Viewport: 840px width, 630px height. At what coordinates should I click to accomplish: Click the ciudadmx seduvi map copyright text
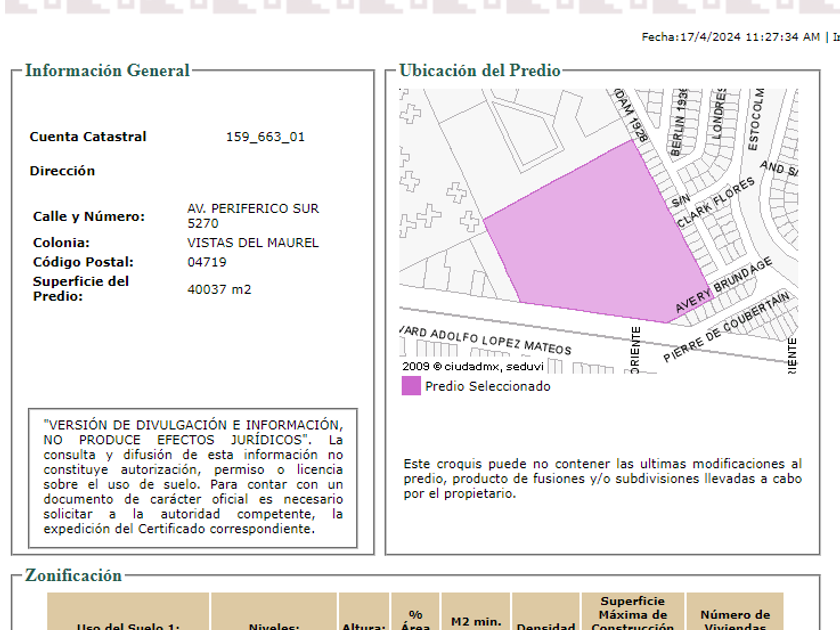click(x=466, y=366)
